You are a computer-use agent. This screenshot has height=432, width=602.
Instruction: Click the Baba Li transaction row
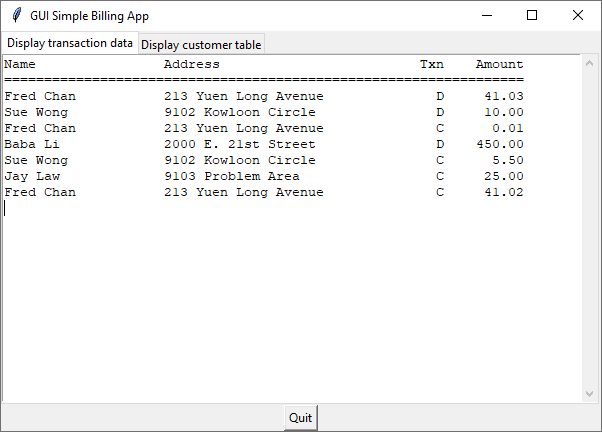(264, 144)
